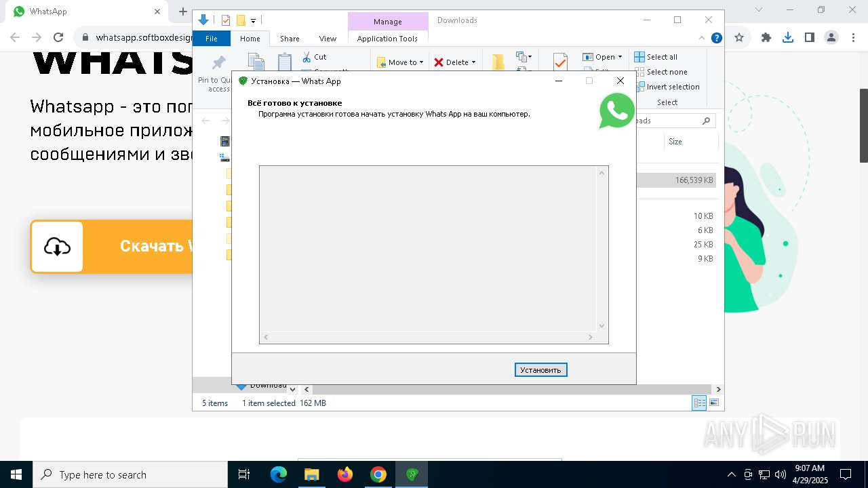
Task: Open Microsoft Edge from taskbar
Action: (279, 474)
